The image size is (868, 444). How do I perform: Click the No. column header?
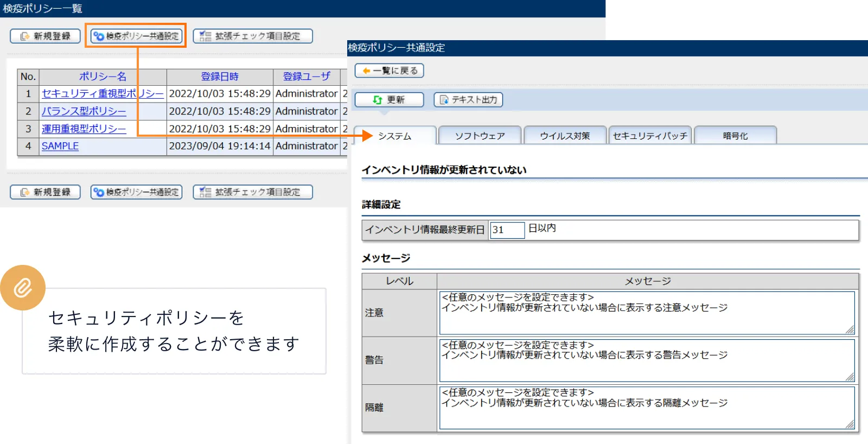pos(28,77)
